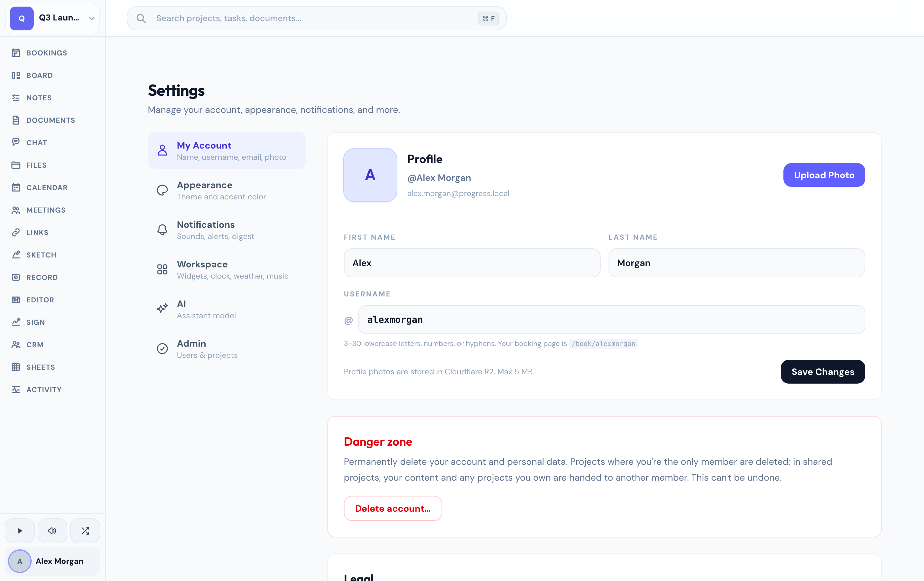Image resolution: width=924 pixels, height=581 pixels.
Task: Focus the Last Name field
Action: [737, 263]
